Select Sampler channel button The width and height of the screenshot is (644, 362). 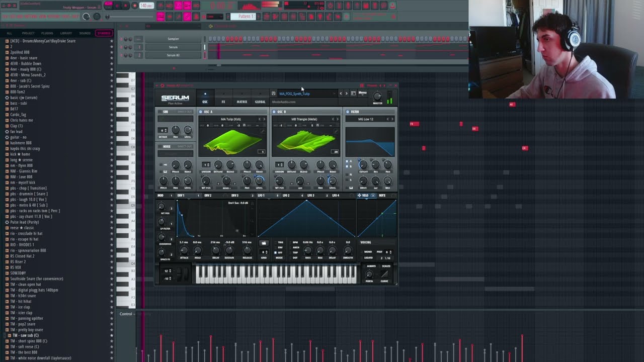[173, 39]
